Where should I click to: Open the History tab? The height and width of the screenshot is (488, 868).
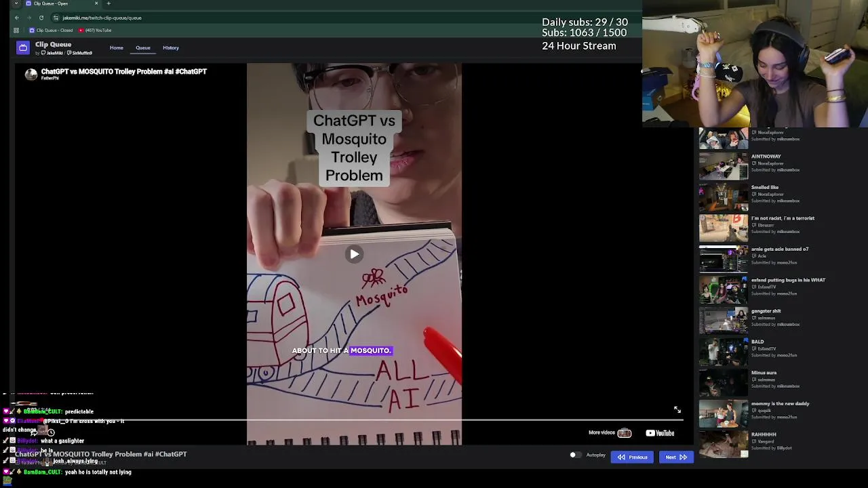[x=171, y=48]
